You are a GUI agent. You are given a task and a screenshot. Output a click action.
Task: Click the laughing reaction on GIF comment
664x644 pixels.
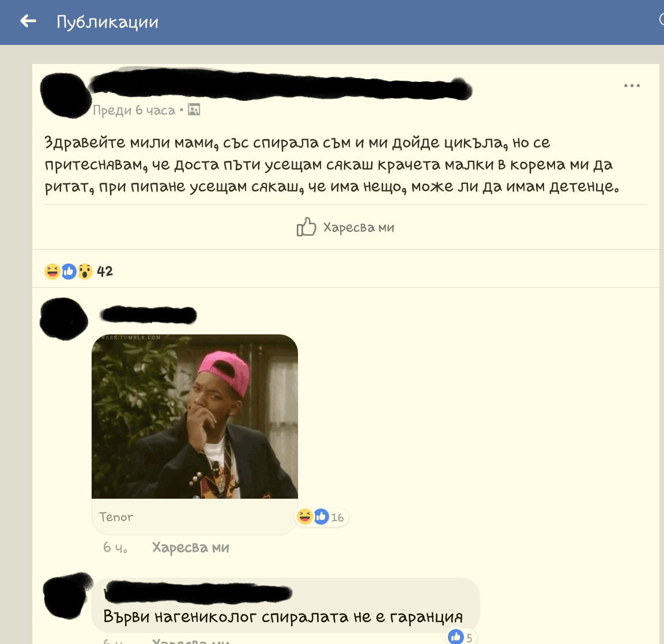click(x=304, y=517)
